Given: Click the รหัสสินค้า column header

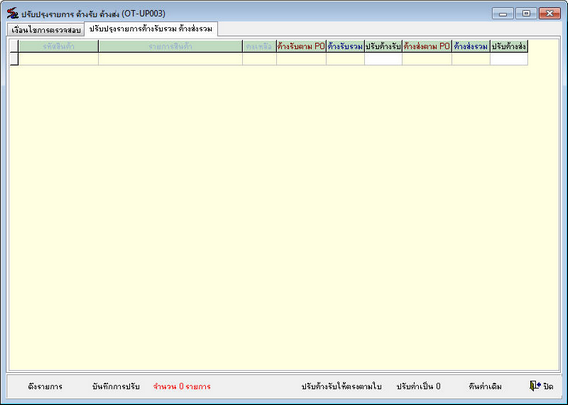Looking at the screenshot, I should (59, 46).
